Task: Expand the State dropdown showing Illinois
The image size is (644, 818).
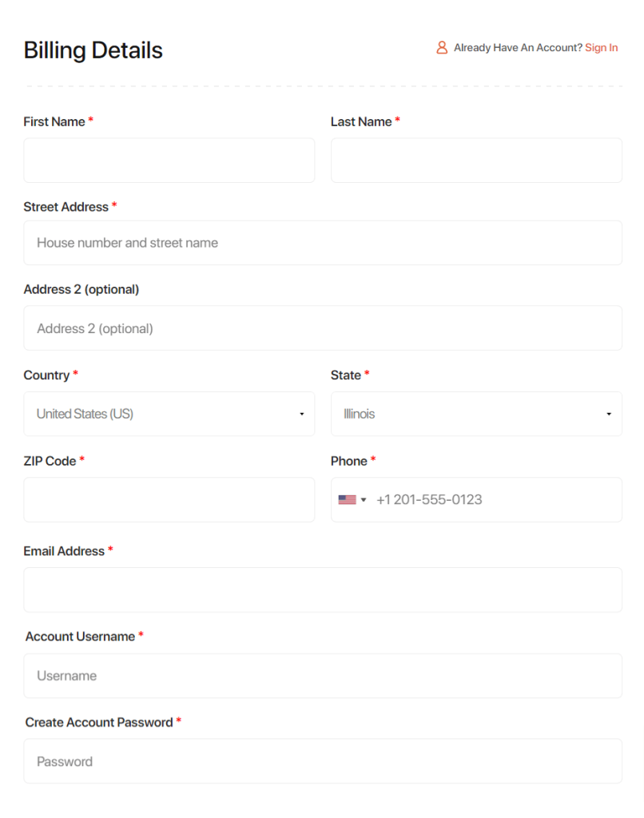Action: [x=476, y=414]
